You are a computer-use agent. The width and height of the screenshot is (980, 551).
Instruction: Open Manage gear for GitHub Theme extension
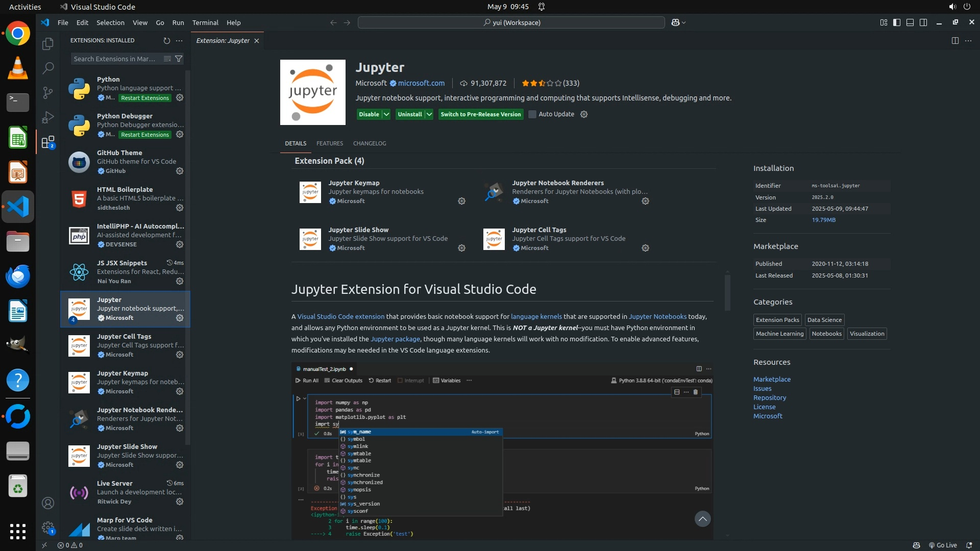pos(180,171)
